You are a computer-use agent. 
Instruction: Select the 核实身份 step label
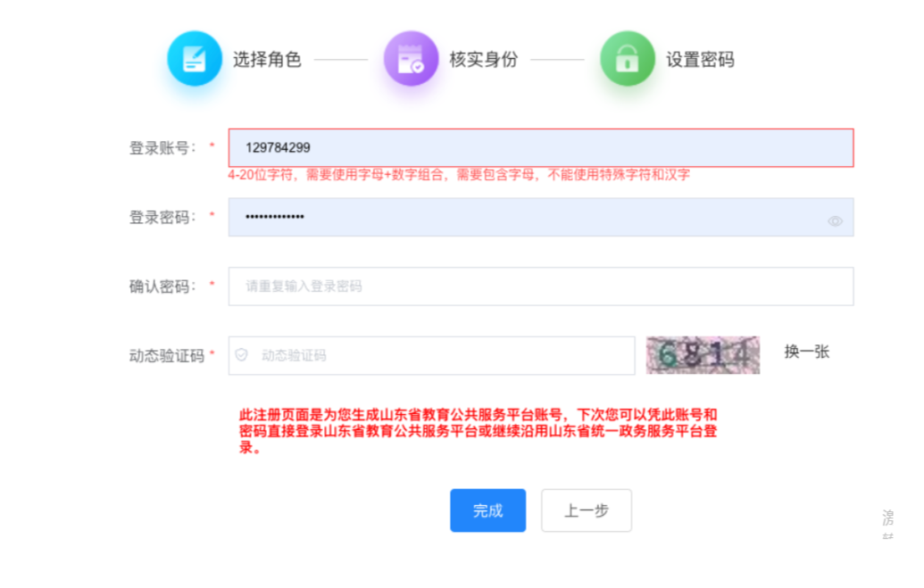tap(483, 60)
